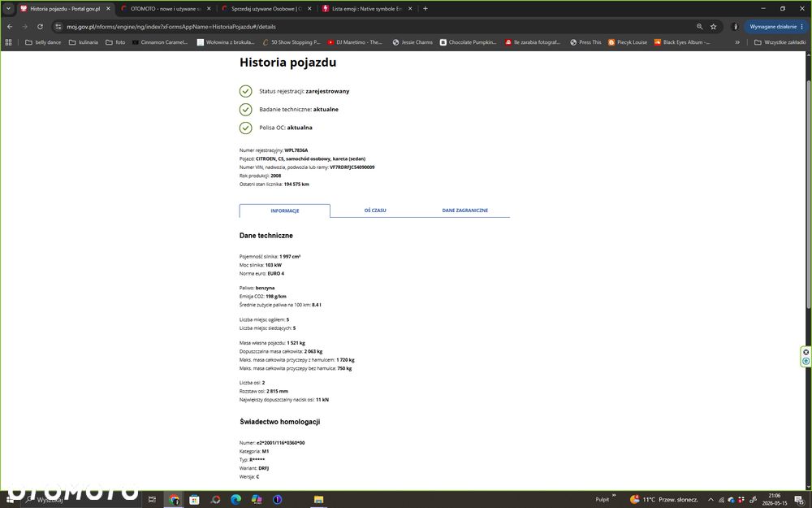Viewport: 812px width, 508px height.
Task: Click the 'Polisa OC' checkmark icon
Action: pos(245,128)
